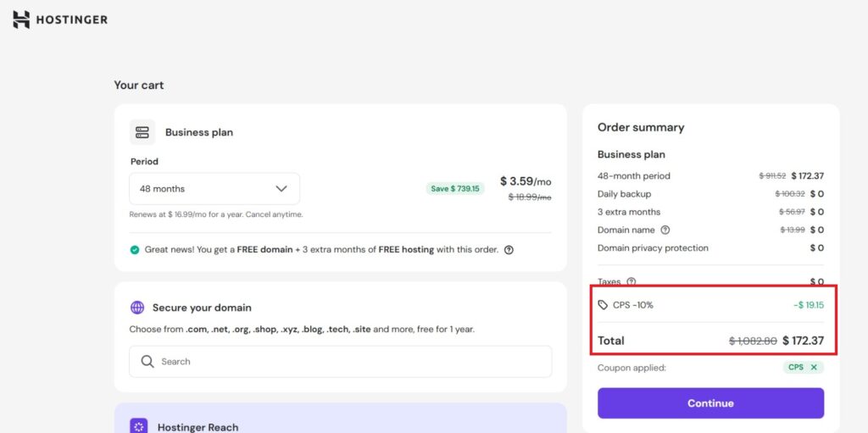Click the Hostinger Reach purple icon
Viewport: 868px width, 433px height.
pyautogui.click(x=139, y=426)
